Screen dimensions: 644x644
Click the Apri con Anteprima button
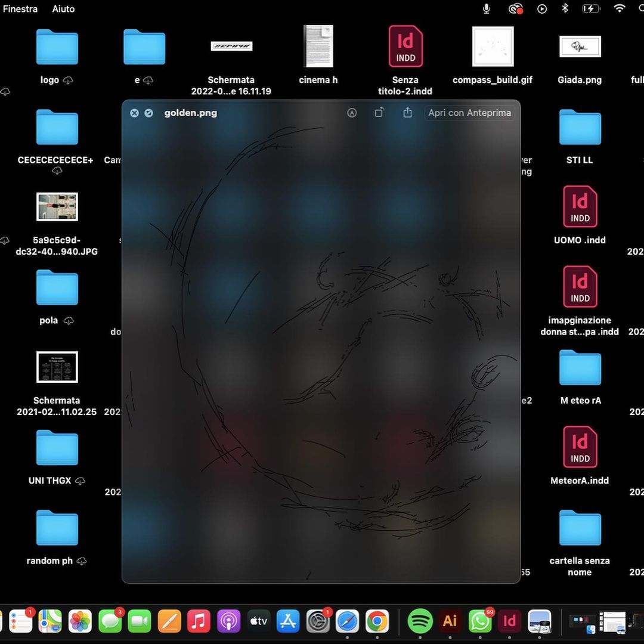pyautogui.click(x=469, y=113)
